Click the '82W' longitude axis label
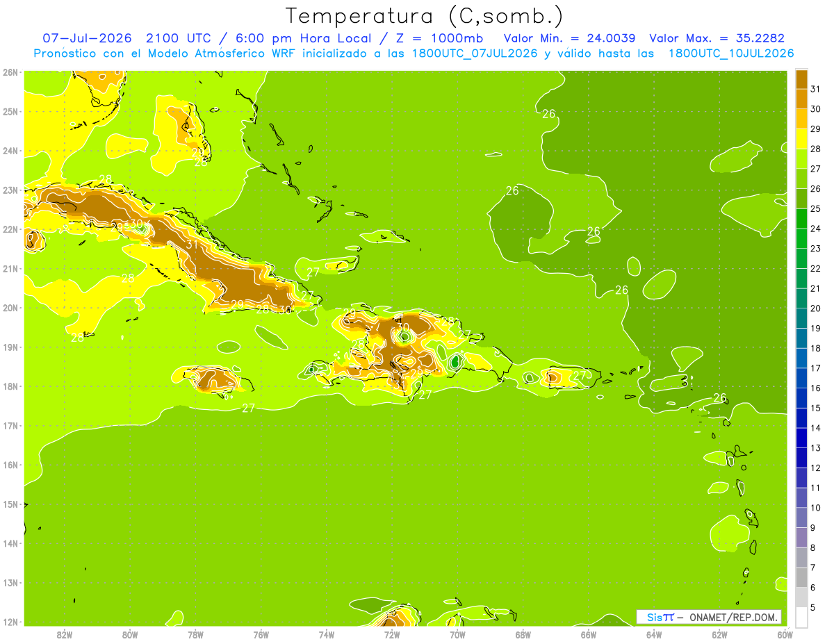Screen dimensions: 834x644 [x=65, y=634]
